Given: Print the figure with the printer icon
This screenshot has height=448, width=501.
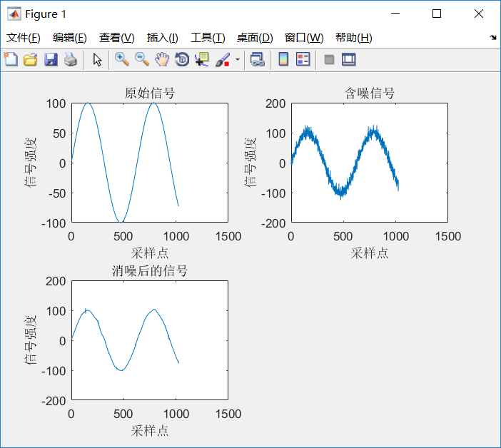Looking at the screenshot, I should 71,60.
